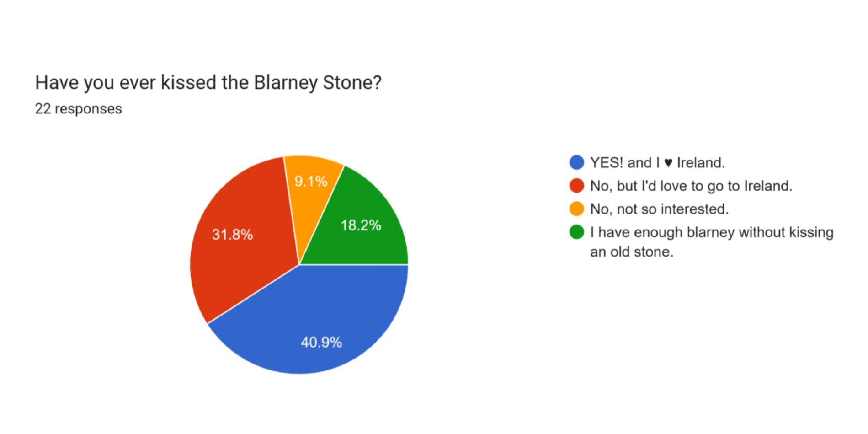Click legend text 'I have enough blarney'
Image resolution: width=868 pixels, height=434 pixels.
click(662, 232)
